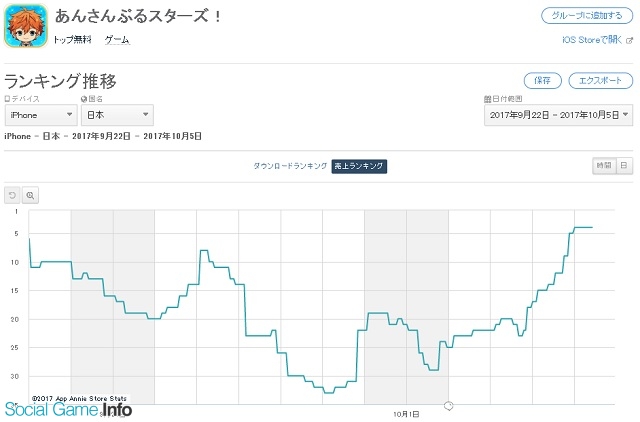Click the zoom magnifier icon
640x422 pixels.
[x=31, y=196]
